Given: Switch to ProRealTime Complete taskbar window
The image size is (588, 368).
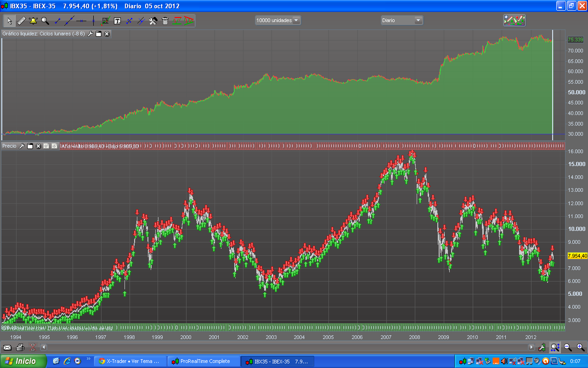Looking at the screenshot, I should [x=204, y=361].
